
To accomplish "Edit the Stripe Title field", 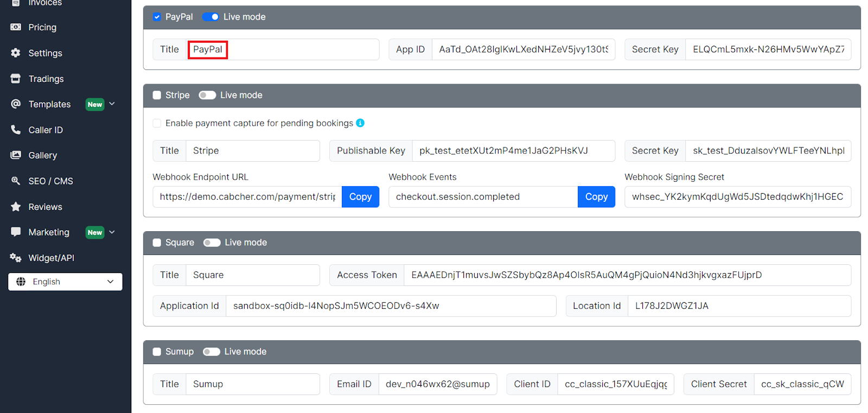I will click(253, 151).
